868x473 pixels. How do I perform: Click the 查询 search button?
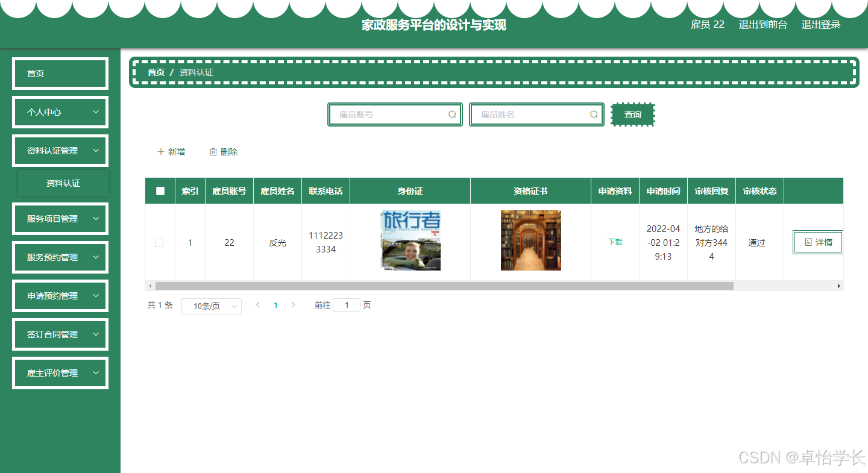click(x=633, y=114)
